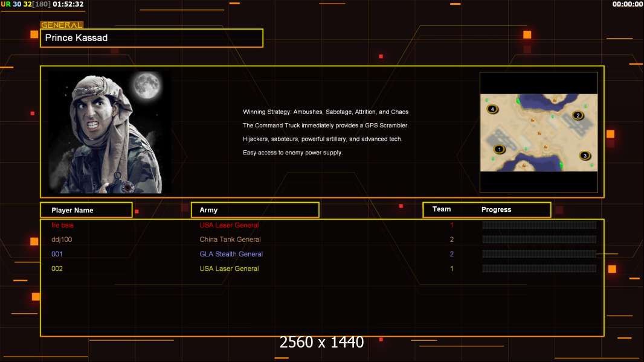The width and height of the screenshot is (644, 362).
Task: Select player 001 in the list
Action: [x=57, y=254]
